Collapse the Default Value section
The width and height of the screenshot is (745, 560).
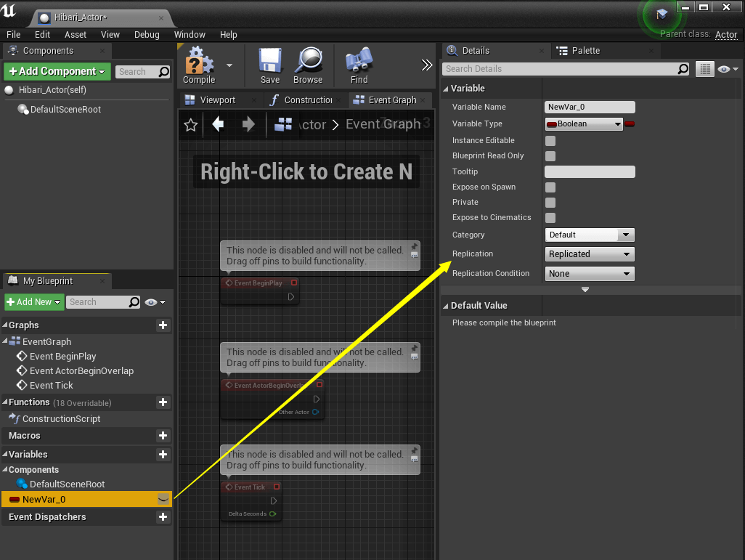[446, 306]
